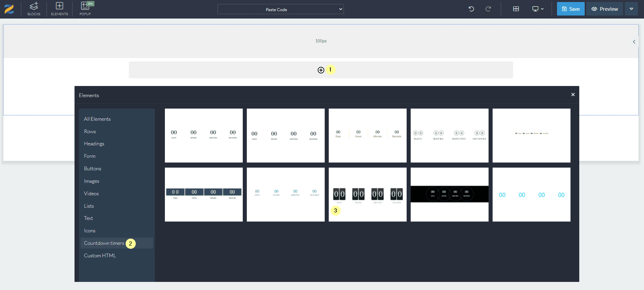Open the Blocks panel
Viewport: 644px width, 290px height.
[34, 9]
